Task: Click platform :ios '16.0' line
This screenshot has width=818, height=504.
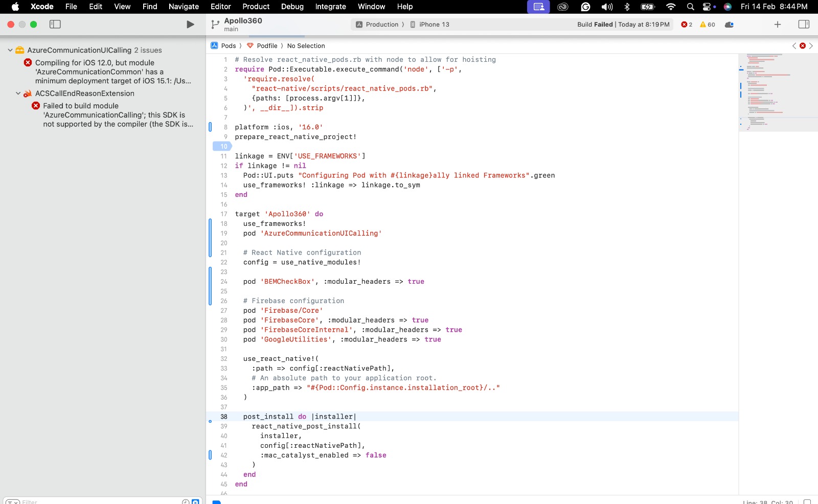Action: 279,127
